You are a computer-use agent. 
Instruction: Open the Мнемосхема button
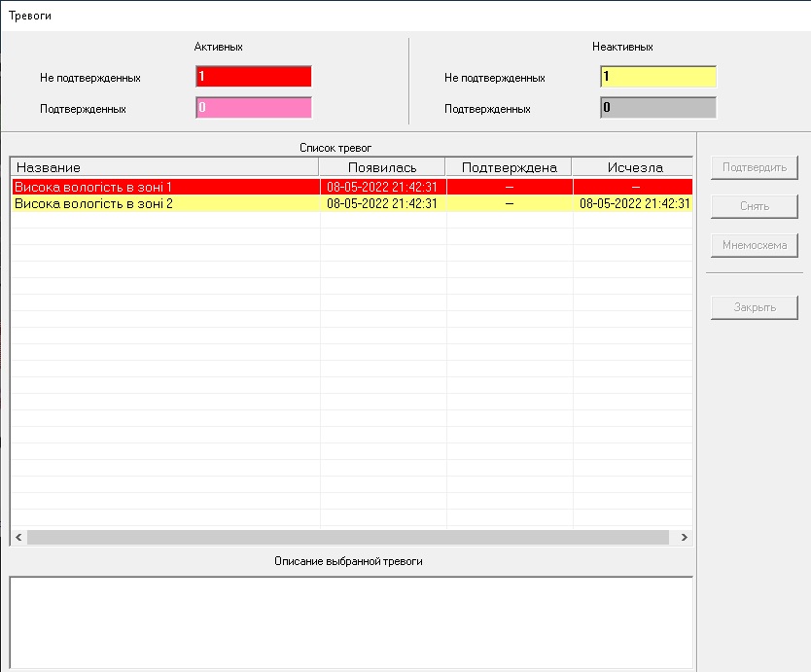tap(754, 245)
